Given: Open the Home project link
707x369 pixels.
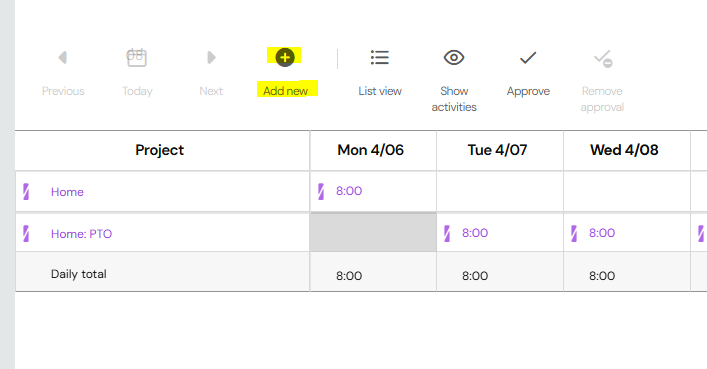Looking at the screenshot, I should point(67,192).
